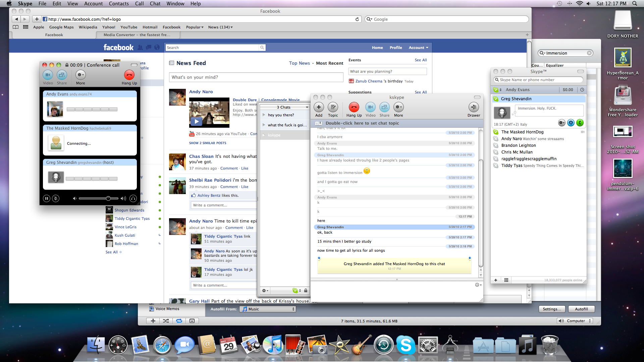The width and height of the screenshot is (644, 362).
Task: Add playlist with plus in iTunes
Action: [153, 321]
